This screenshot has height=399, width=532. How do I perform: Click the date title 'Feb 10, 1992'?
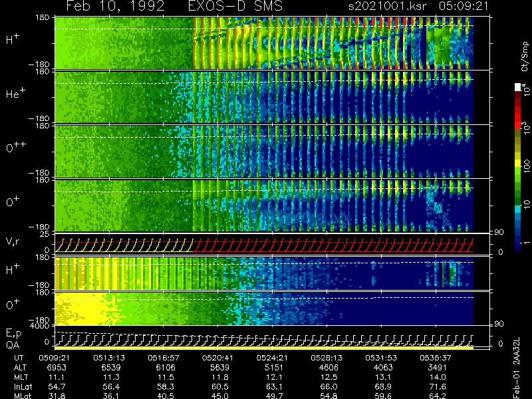[x=115, y=6]
